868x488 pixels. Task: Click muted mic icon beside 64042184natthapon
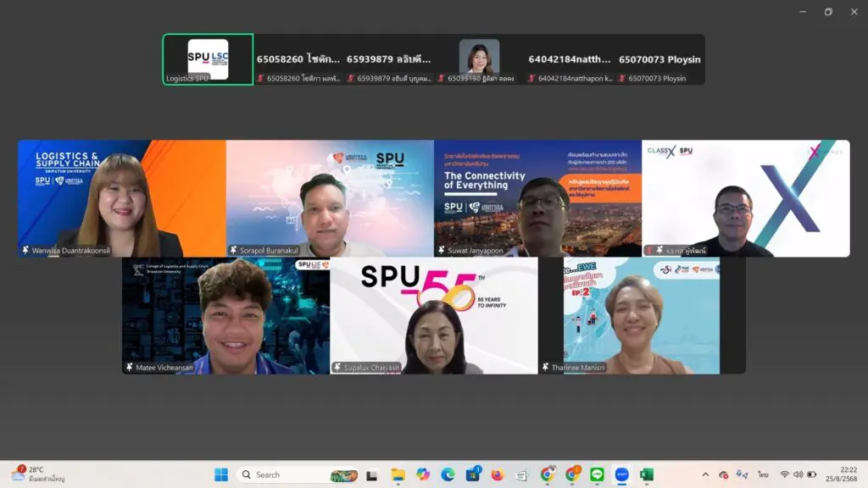pos(531,79)
